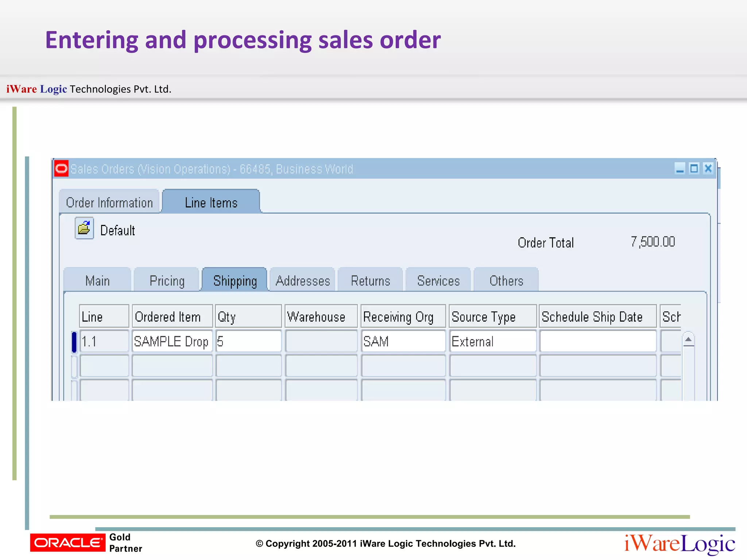This screenshot has height=560, width=747.
Task: Close the Sales Orders window
Action: (x=708, y=169)
